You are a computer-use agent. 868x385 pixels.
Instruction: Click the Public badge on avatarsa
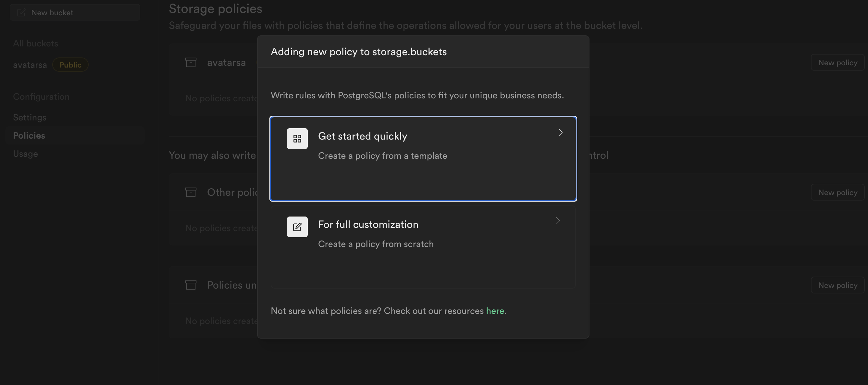tap(70, 65)
